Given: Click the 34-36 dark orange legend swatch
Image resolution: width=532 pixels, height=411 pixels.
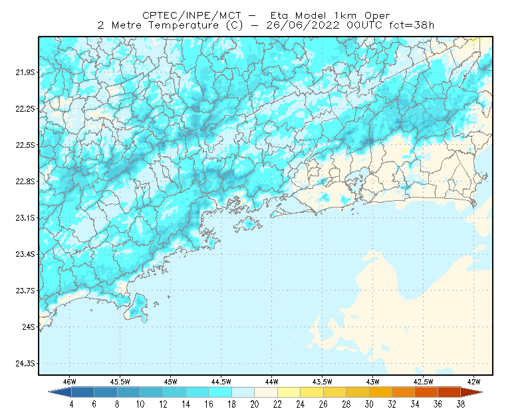Looking at the screenshot, I should 426,392.
